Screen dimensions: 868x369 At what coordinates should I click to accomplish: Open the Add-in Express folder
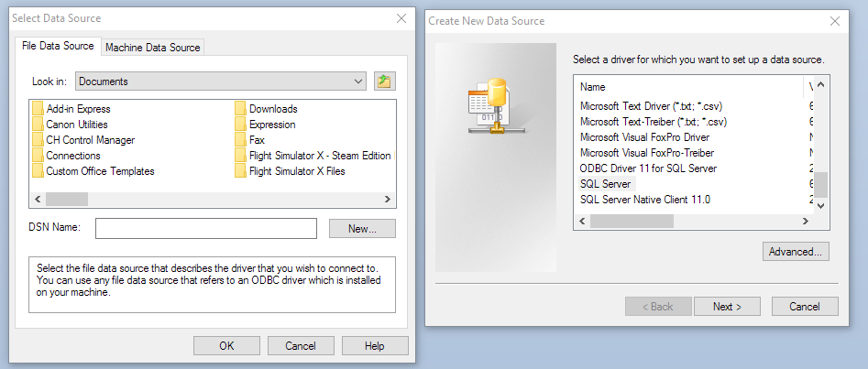(71, 109)
